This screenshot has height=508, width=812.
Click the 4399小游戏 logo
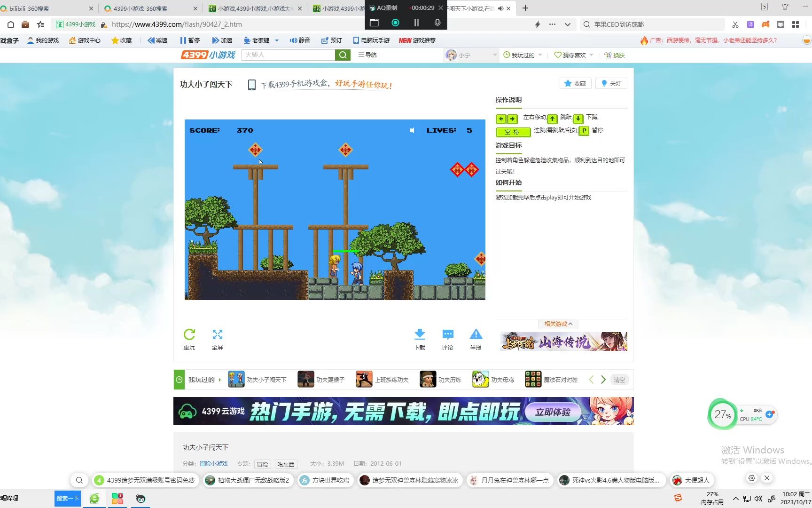tap(208, 55)
